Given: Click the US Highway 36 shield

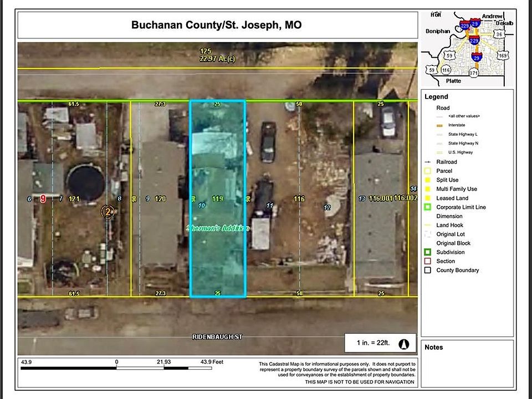Looking at the screenshot, I should tap(500, 34).
